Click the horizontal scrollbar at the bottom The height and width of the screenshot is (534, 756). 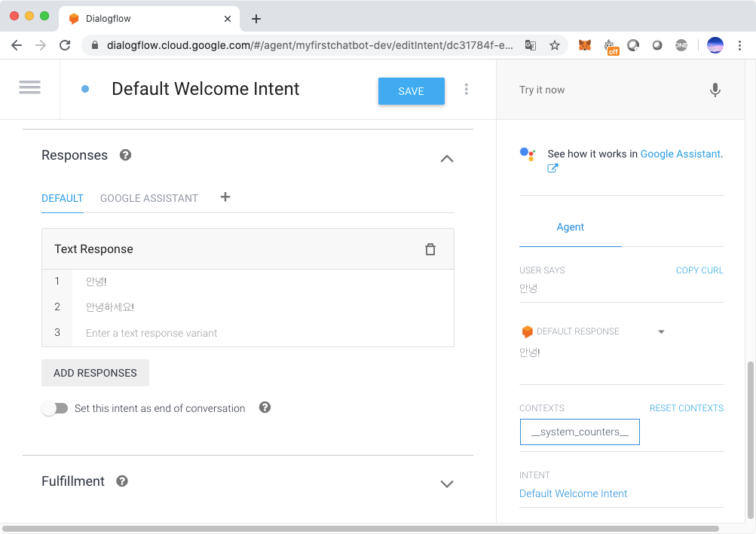tap(360, 529)
